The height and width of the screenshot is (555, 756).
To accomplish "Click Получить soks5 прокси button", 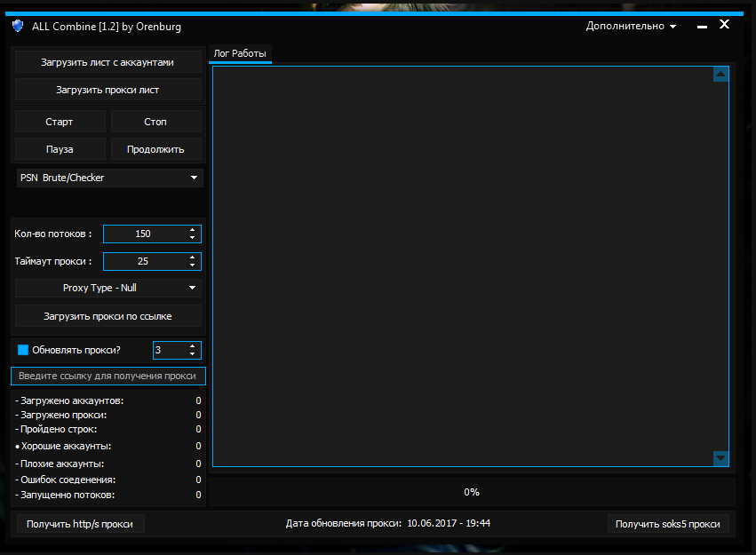I will click(x=668, y=524).
